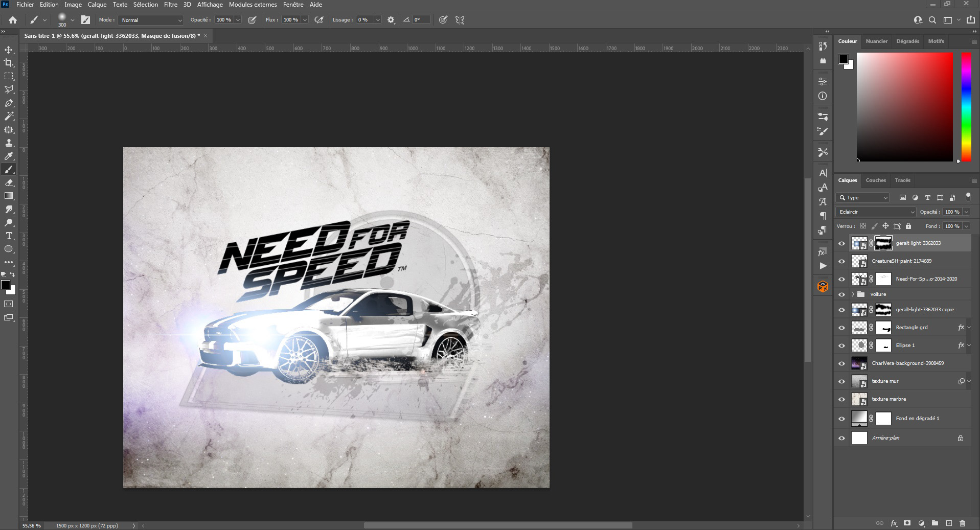
Task: Toggle Quick Mask mode icon
Action: (9, 304)
